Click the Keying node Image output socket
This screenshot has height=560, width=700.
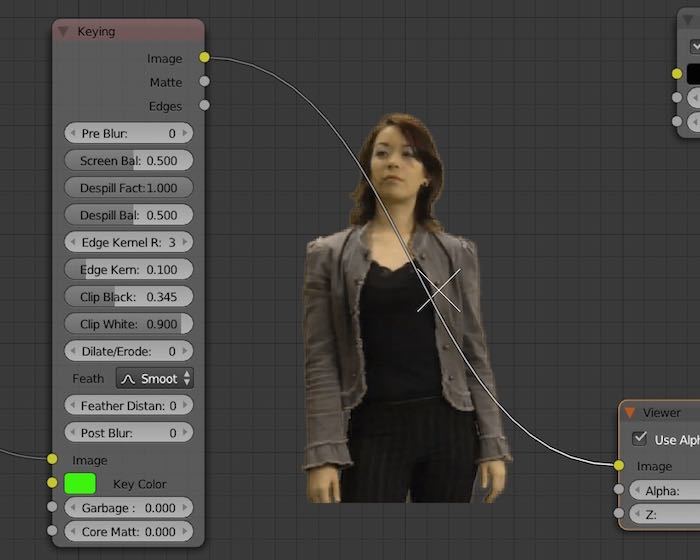point(205,58)
